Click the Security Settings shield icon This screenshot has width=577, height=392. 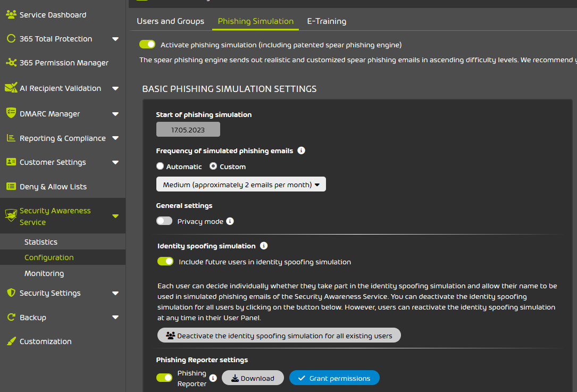point(11,293)
